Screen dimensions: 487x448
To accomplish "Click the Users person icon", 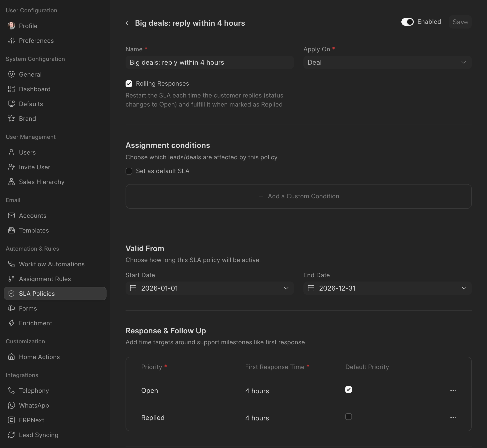I will [x=11, y=152].
